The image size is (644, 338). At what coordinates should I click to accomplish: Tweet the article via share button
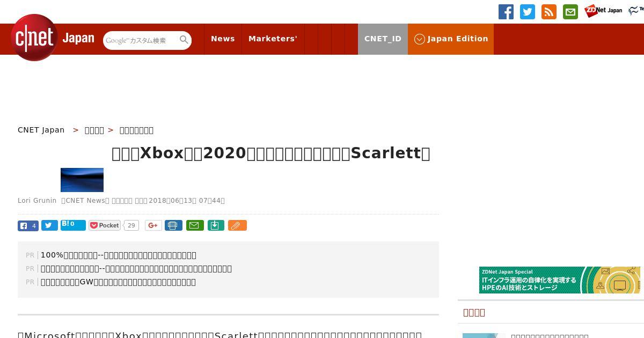[x=49, y=226]
